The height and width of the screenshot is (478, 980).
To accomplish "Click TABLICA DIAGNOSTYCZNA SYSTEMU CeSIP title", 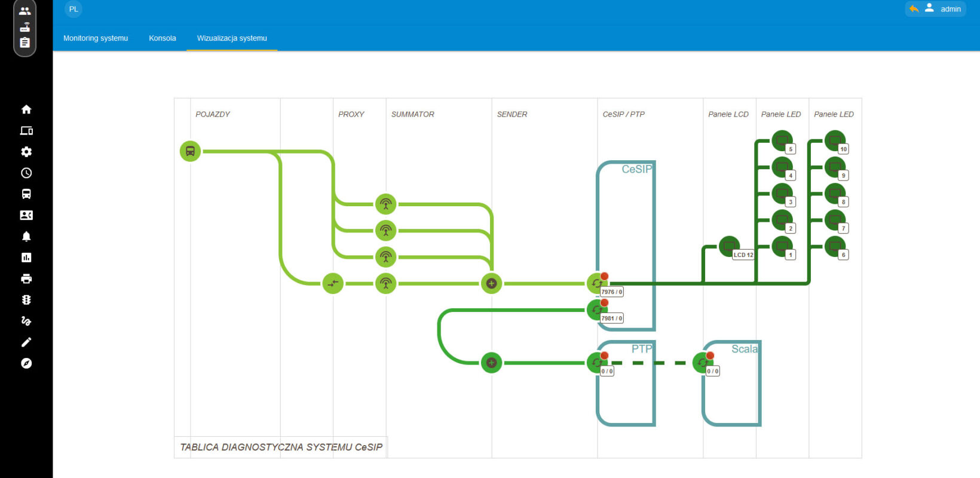I will pos(281,447).
